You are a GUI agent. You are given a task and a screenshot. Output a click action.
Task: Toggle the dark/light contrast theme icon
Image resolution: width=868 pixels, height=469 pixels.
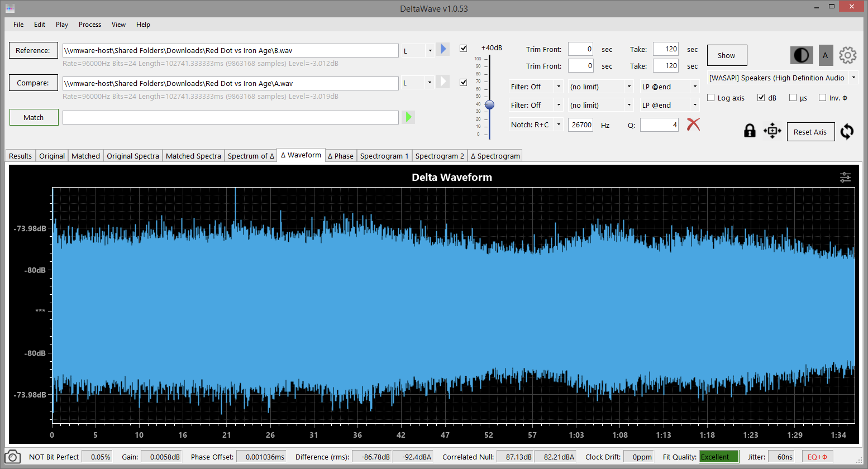(x=802, y=55)
